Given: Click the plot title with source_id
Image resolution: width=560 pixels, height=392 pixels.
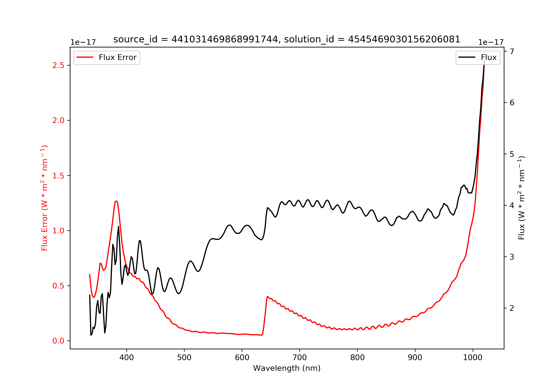Looking at the screenshot, I should [x=287, y=39].
